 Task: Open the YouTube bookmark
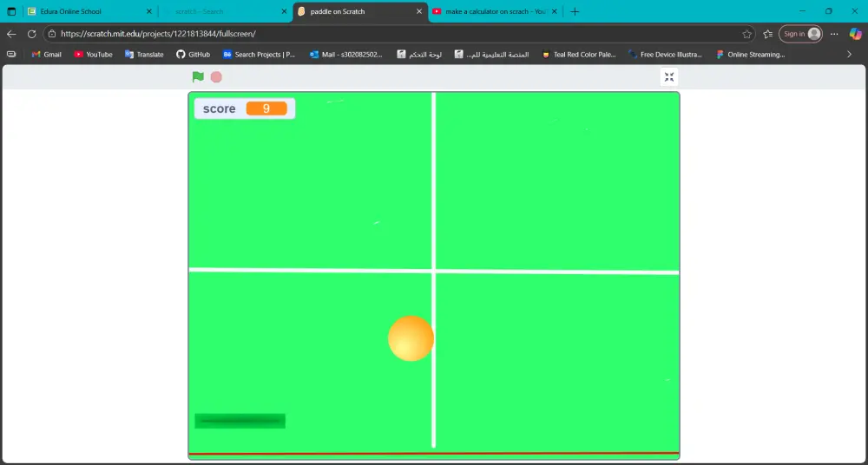pos(93,55)
